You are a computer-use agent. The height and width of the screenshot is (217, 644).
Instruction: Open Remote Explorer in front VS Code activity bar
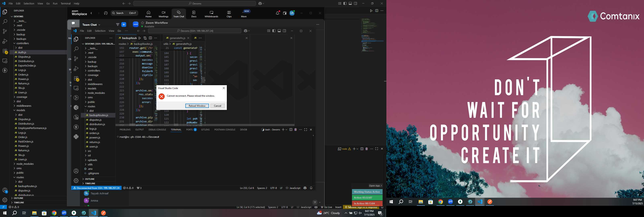point(76,88)
